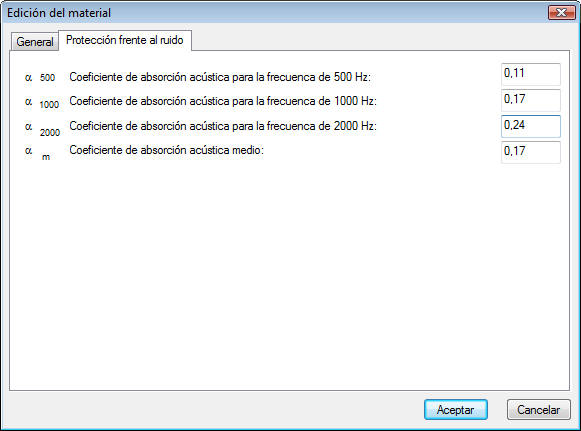Select the Protección frente al ruido tab
This screenshot has height=431, width=581.
(125, 40)
